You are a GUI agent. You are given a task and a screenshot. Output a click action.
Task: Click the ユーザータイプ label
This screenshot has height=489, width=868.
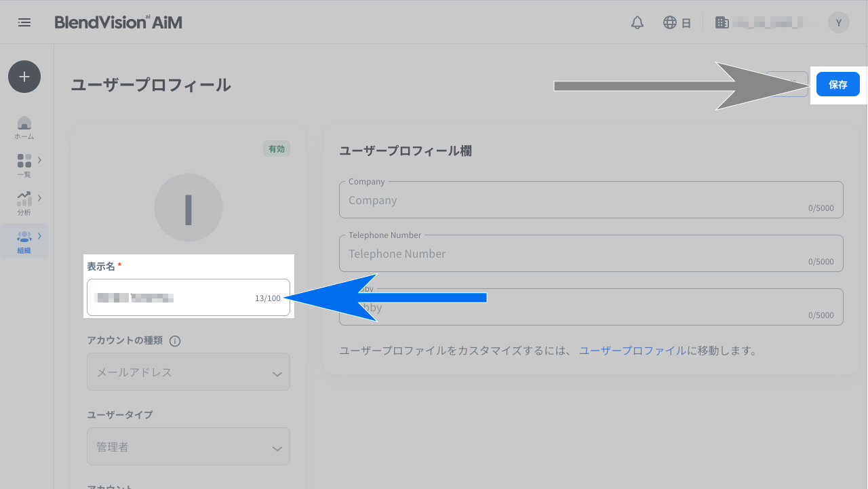tap(120, 414)
